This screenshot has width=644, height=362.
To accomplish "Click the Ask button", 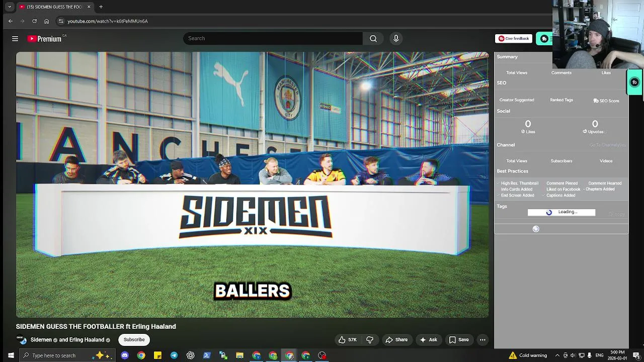I will coord(428,340).
